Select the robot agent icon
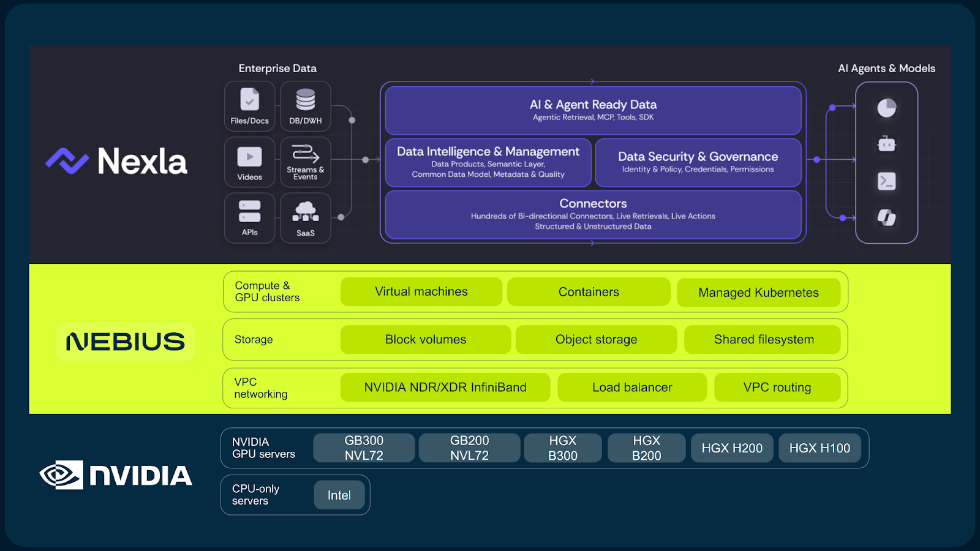Viewport: 980px width, 551px height. [886, 144]
